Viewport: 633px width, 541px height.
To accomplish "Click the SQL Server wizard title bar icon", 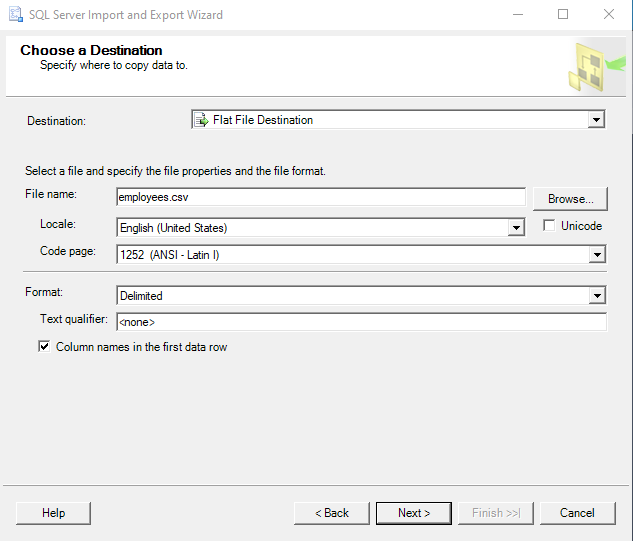I will tap(16, 15).
